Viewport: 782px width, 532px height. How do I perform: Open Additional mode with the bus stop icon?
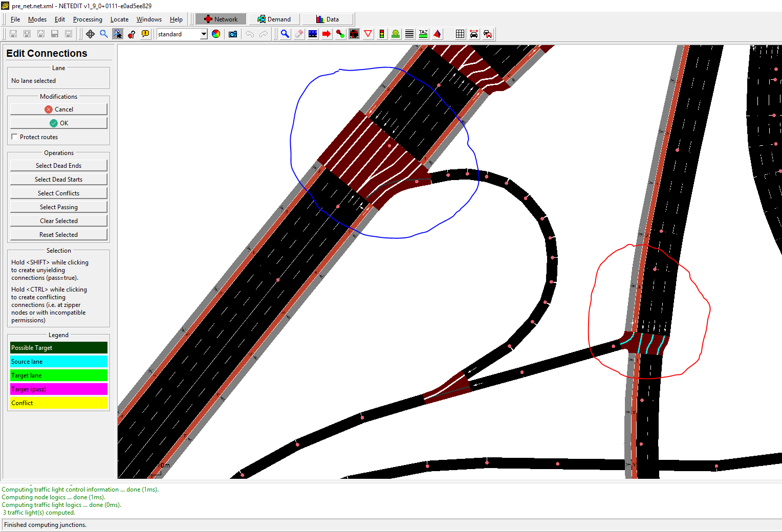tap(396, 34)
